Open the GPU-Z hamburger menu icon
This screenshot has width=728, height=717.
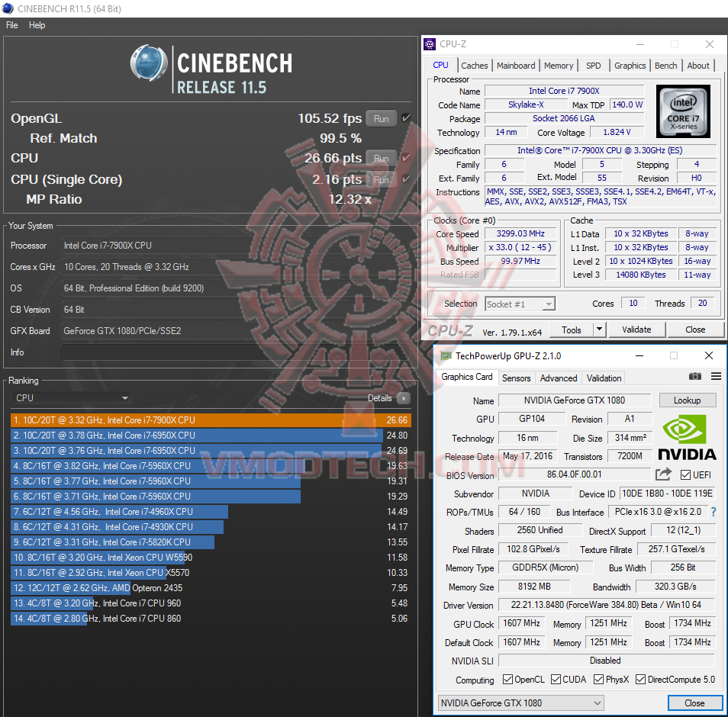click(x=716, y=376)
